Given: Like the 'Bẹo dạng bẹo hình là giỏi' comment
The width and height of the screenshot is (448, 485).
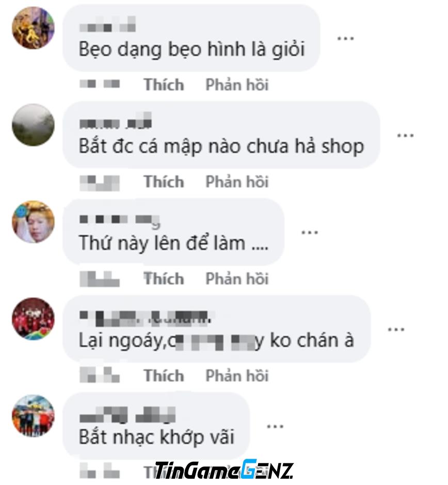Looking at the screenshot, I should 164,85.
